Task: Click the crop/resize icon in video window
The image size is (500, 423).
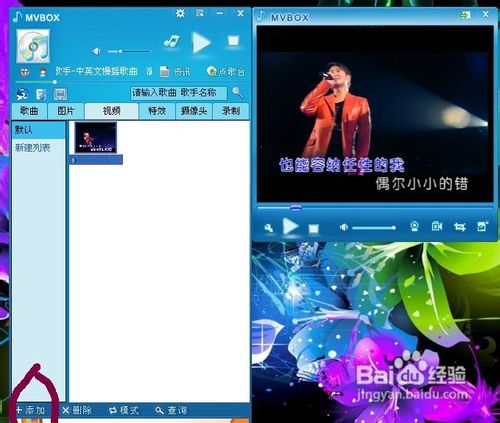Action: point(460,227)
